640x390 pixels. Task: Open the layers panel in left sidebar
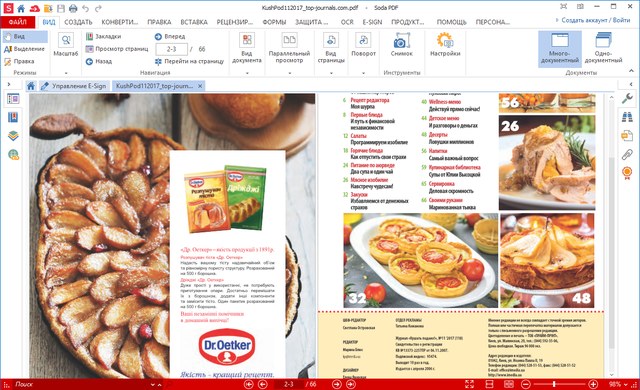pyautogui.click(x=13, y=136)
